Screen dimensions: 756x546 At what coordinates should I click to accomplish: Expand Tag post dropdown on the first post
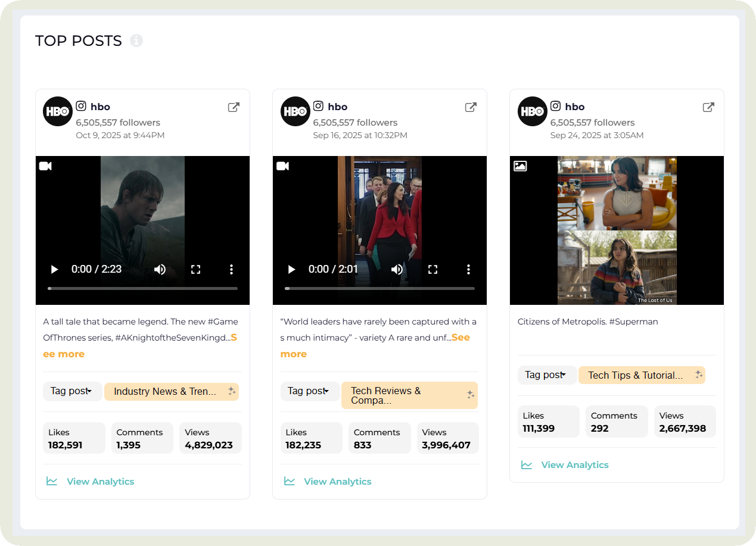(x=72, y=391)
